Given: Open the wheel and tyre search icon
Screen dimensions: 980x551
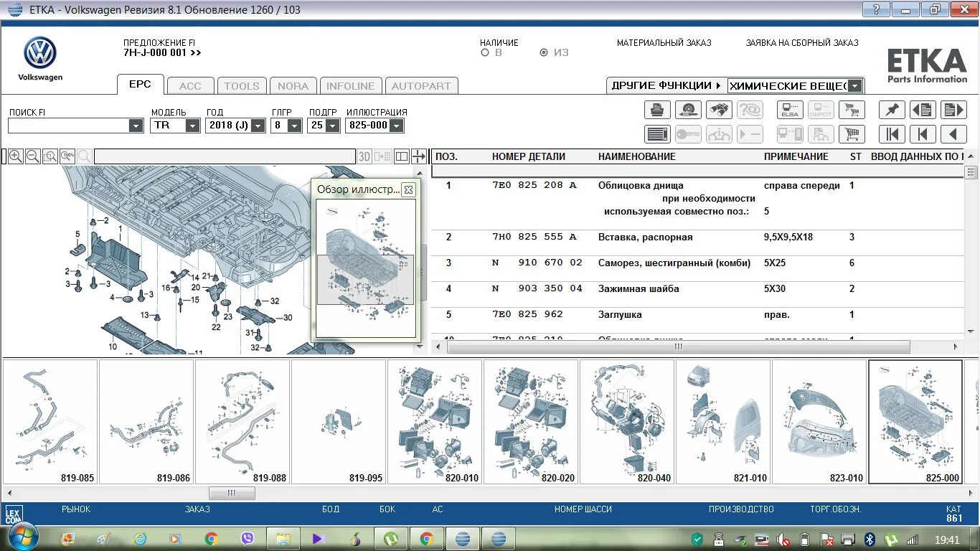Looking at the screenshot, I should pyautogui.click(x=689, y=110).
